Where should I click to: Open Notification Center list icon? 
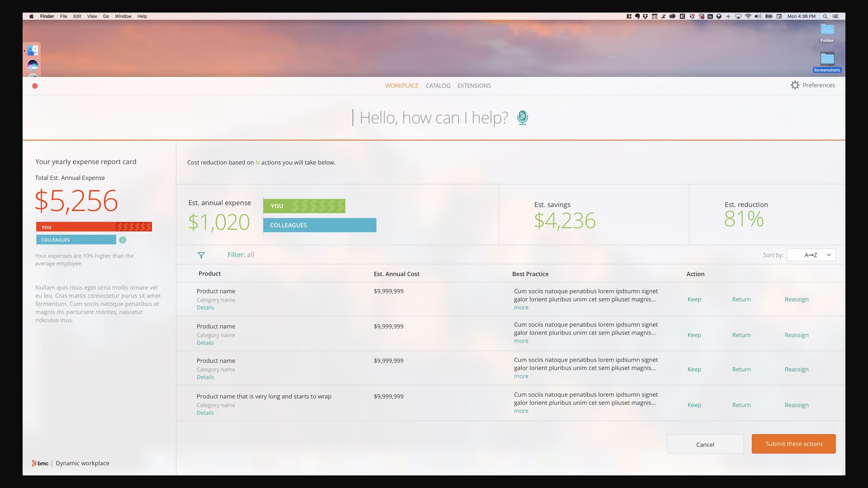[x=835, y=16]
